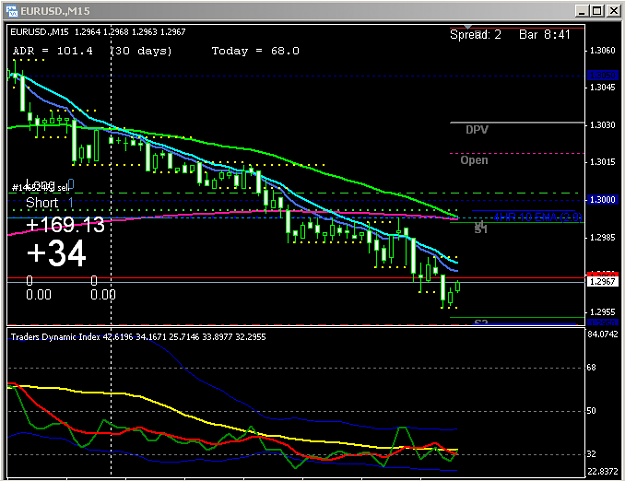Select the DPV level label
The height and width of the screenshot is (481, 625).
(x=477, y=130)
